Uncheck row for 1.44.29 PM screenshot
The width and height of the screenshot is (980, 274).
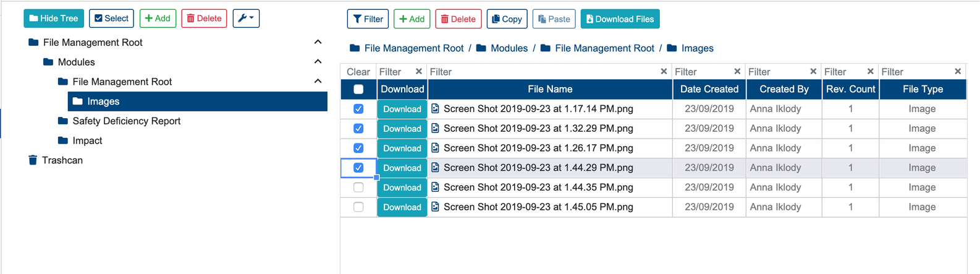(358, 168)
